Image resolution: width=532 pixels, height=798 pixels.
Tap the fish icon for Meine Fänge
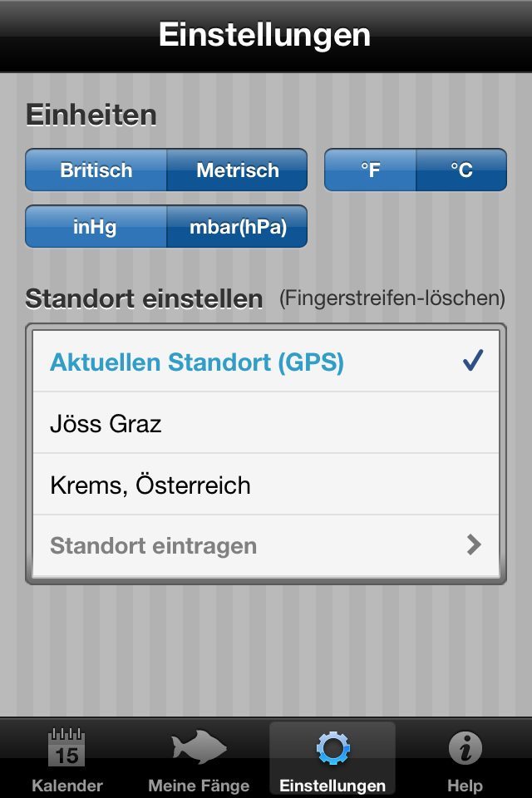pyautogui.click(x=199, y=747)
